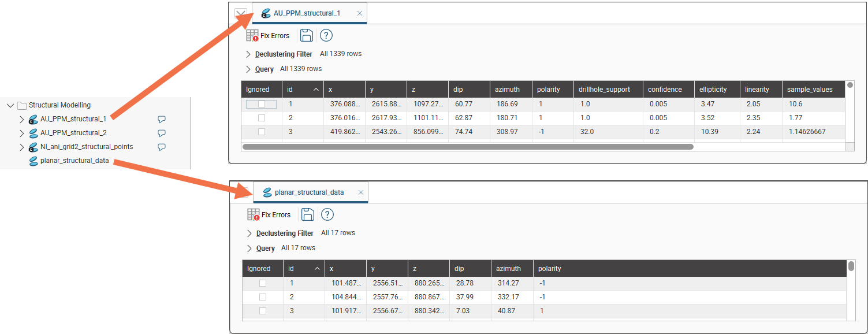The width and height of the screenshot is (868, 334).
Task: Collapse the Structural Modelling folder
Action: (x=10, y=105)
